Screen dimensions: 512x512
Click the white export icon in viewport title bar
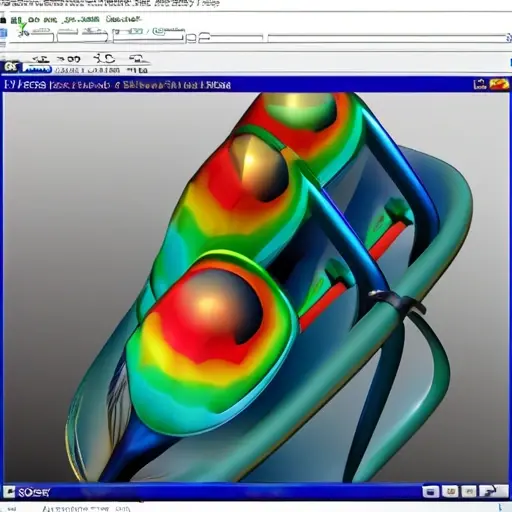click(480, 84)
